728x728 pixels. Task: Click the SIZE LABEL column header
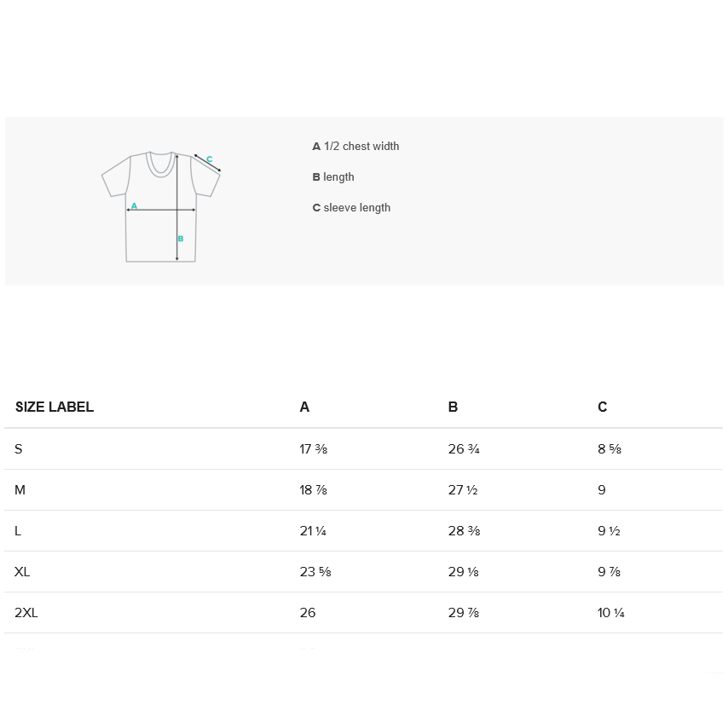click(55, 407)
